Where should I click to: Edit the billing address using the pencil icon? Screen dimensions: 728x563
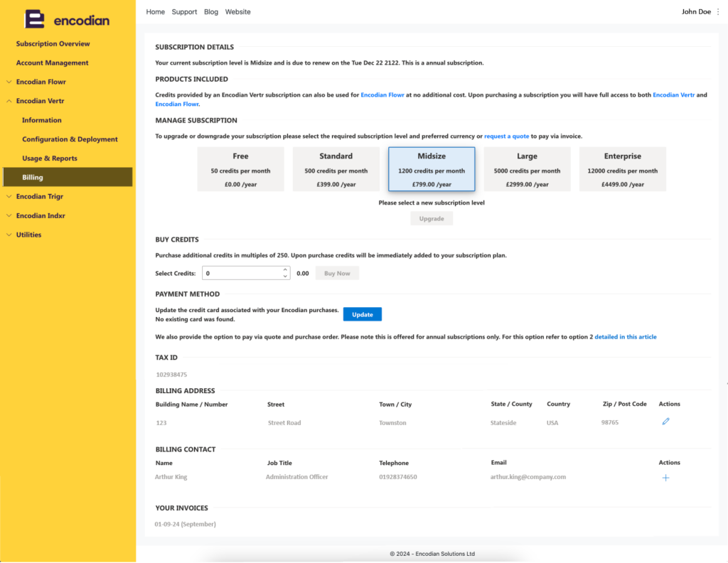click(x=665, y=421)
